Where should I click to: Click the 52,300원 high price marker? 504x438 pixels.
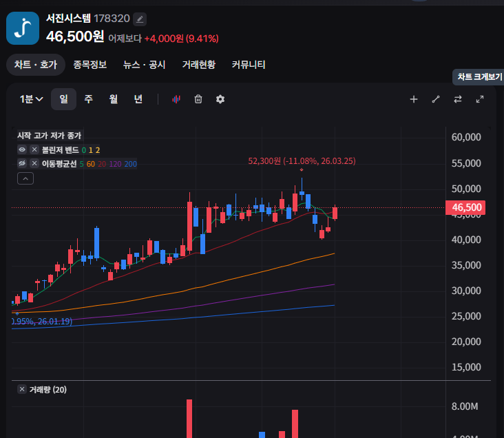point(302,160)
